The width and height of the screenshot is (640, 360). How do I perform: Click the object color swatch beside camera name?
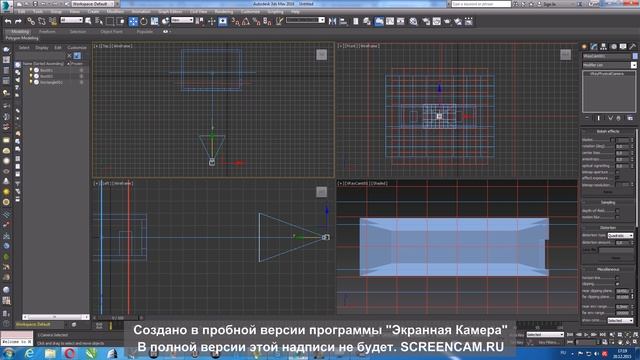coord(635,56)
